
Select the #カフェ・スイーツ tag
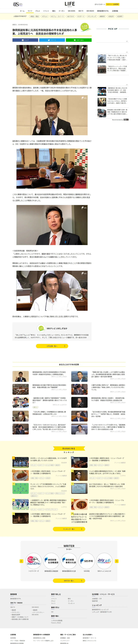click(57, 16)
